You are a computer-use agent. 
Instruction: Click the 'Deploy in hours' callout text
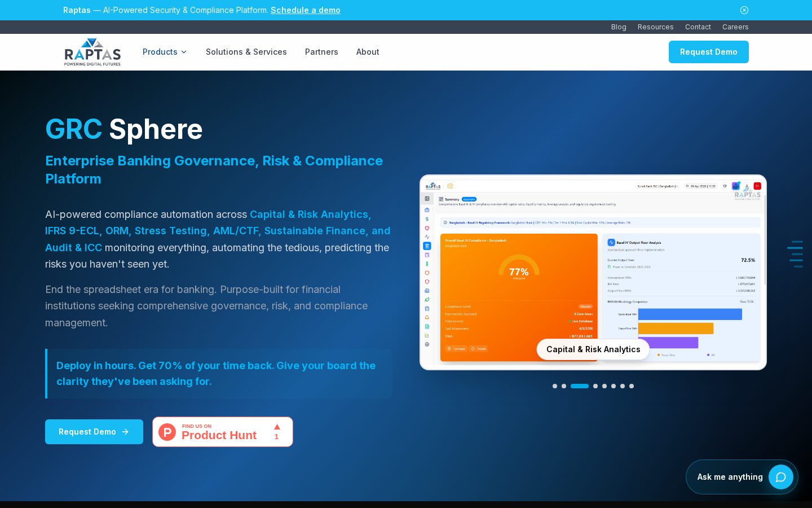[216, 374]
